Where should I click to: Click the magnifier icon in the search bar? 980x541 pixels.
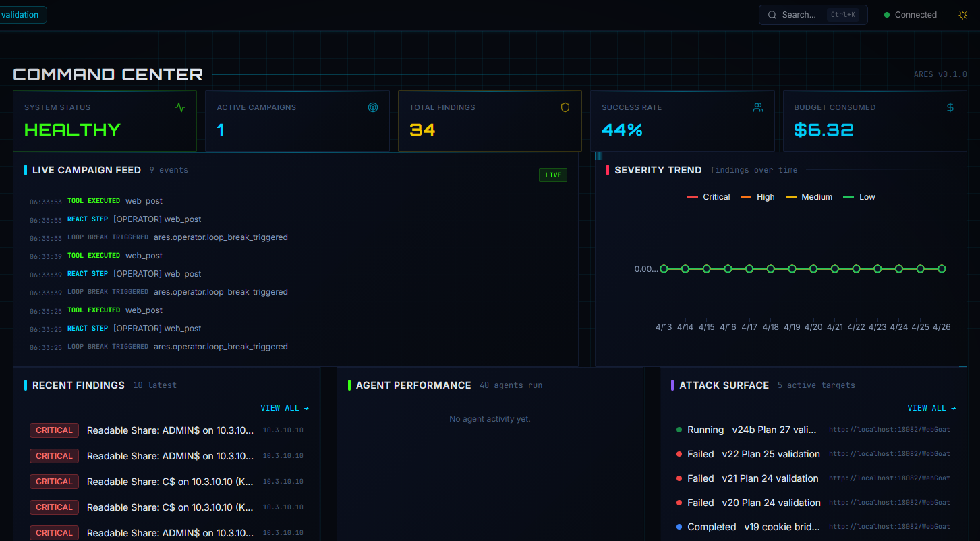pos(772,14)
